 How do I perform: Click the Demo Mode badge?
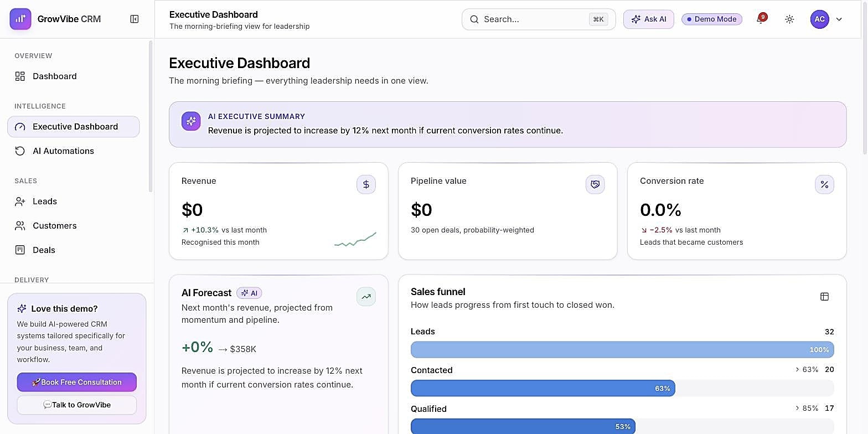[x=712, y=19]
